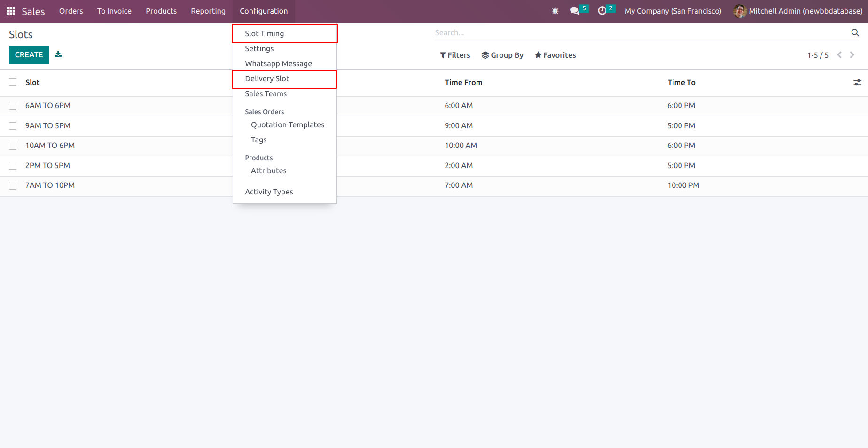The height and width of the screenshot is (448, 868).
Task: Select Tags menu entry
Action: [258, 139]
